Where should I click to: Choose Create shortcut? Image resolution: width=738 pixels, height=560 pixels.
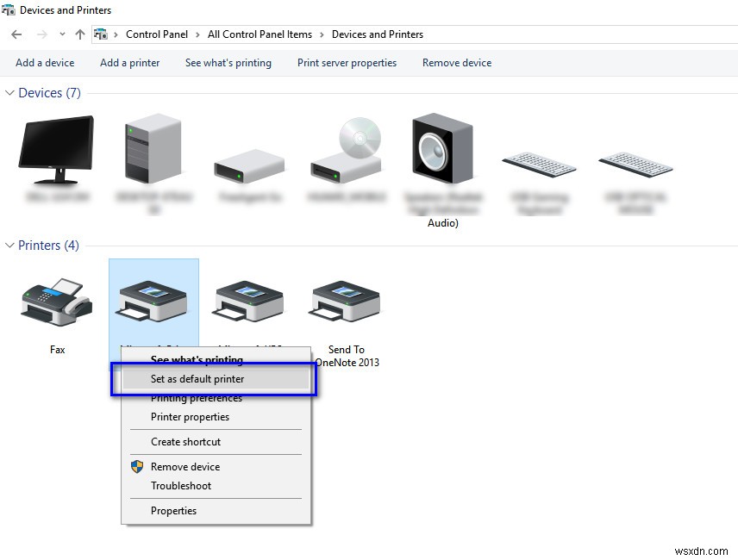pos(216,442)
